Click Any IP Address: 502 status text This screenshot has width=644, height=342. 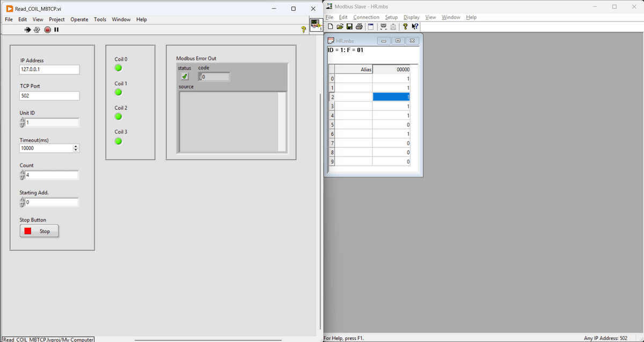[605, 338]
